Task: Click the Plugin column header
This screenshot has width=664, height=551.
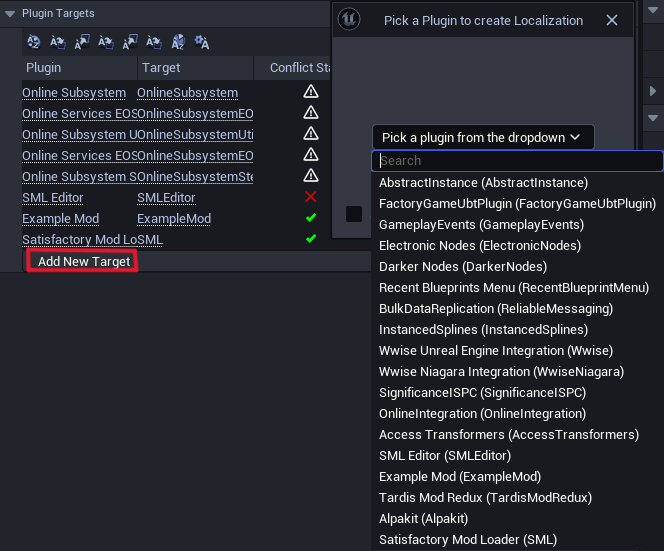Action: 79,68
